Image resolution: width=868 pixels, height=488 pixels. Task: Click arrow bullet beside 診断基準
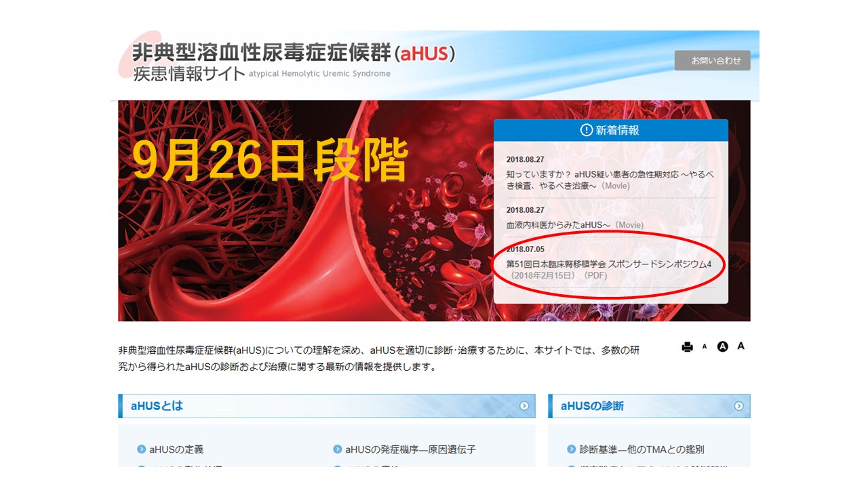point(572,449)
